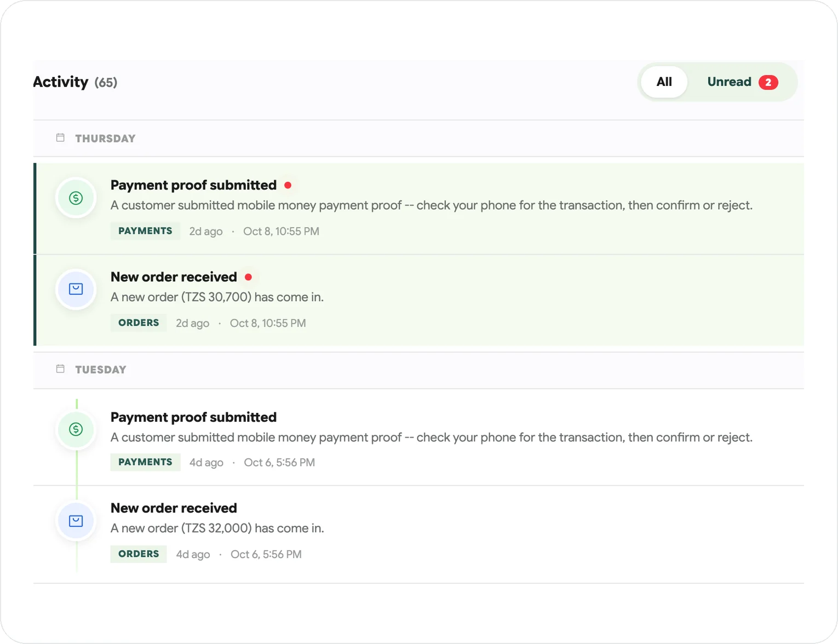Select the PAYMENTS tag dated Oct 8
This screenshot has width=838, height=644.
coord(145,231)
